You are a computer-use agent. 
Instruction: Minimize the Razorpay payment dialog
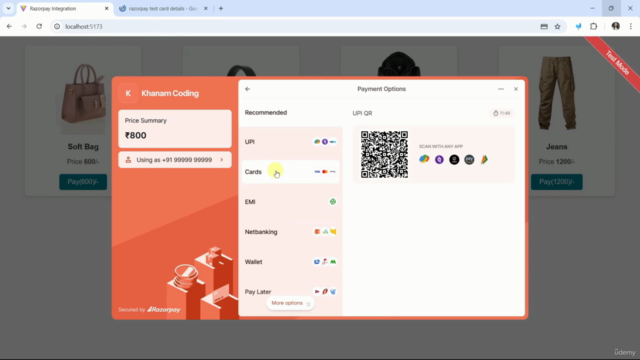[x=501, y=89]
